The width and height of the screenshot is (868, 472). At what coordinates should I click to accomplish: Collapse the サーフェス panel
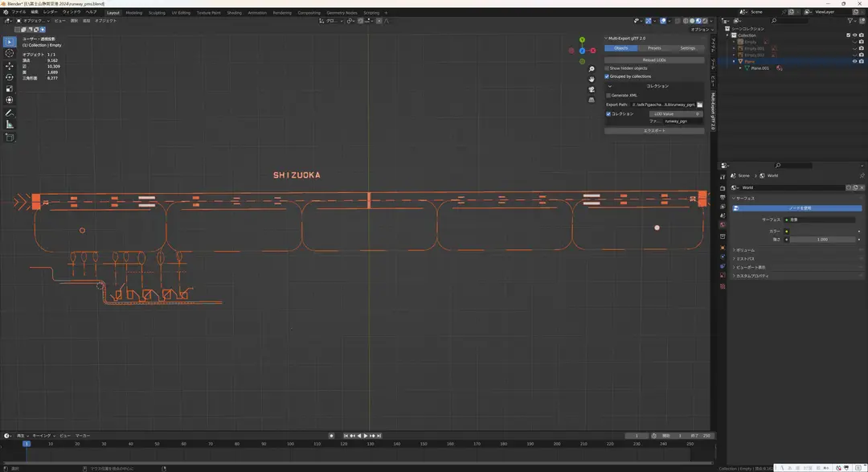[744, 199]
